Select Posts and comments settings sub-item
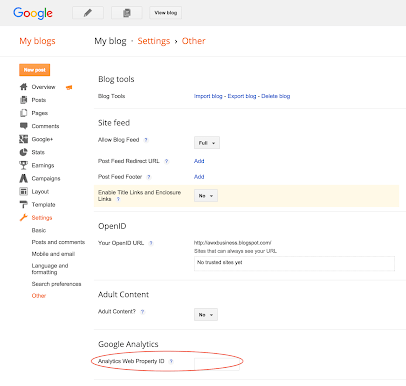 click(58, 242)
